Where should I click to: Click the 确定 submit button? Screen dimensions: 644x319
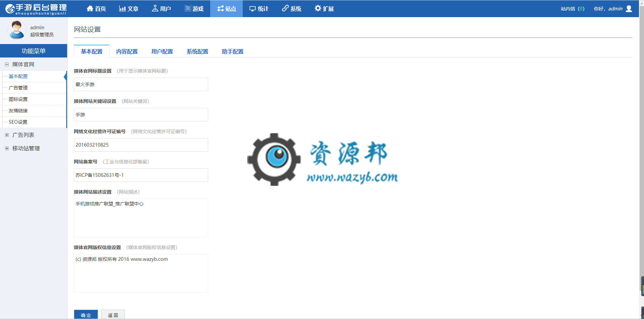click(x=86, y=315)
